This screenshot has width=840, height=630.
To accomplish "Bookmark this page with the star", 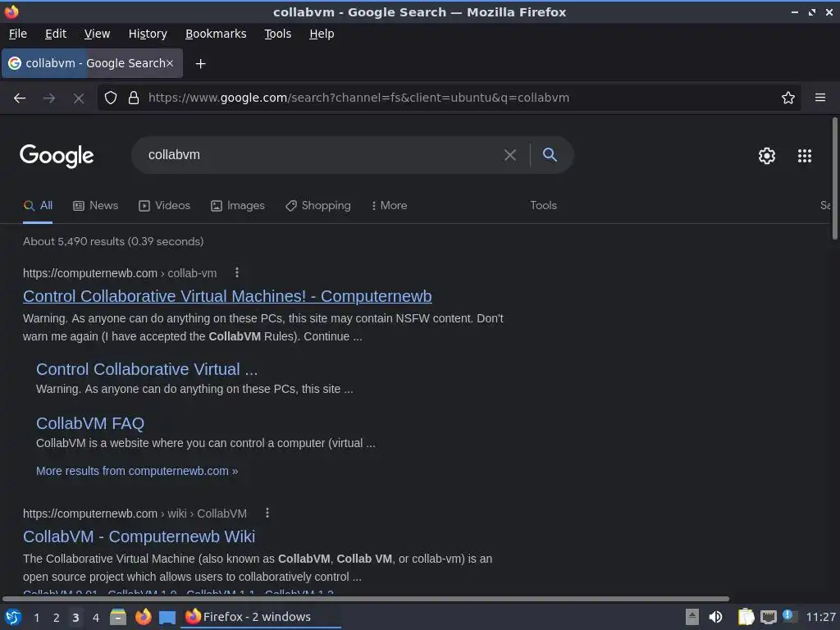I will click(x=788, y=98).
